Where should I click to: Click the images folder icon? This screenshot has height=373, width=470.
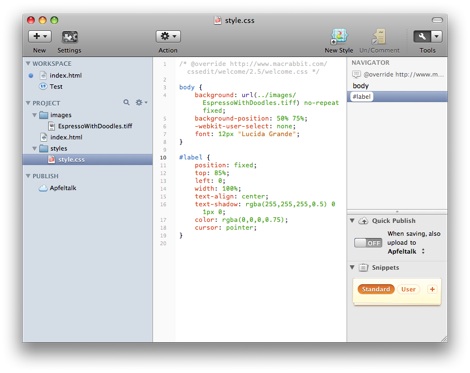[x=44, y=115]
